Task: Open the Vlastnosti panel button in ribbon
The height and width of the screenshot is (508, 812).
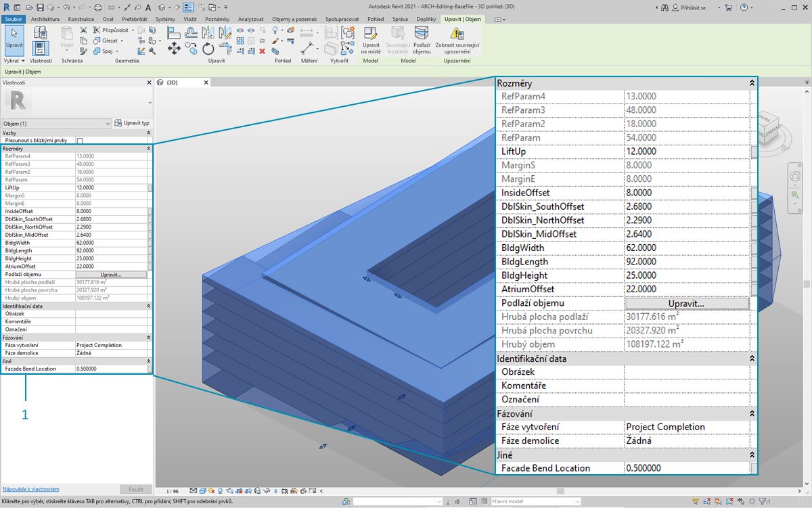Action: point(41,48)
